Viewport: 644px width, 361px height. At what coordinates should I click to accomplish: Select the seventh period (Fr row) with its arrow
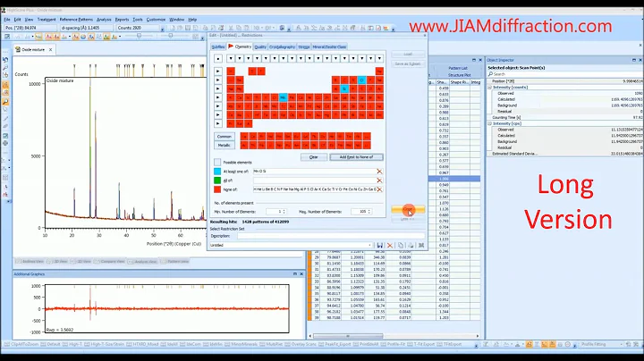coord(218,123)
